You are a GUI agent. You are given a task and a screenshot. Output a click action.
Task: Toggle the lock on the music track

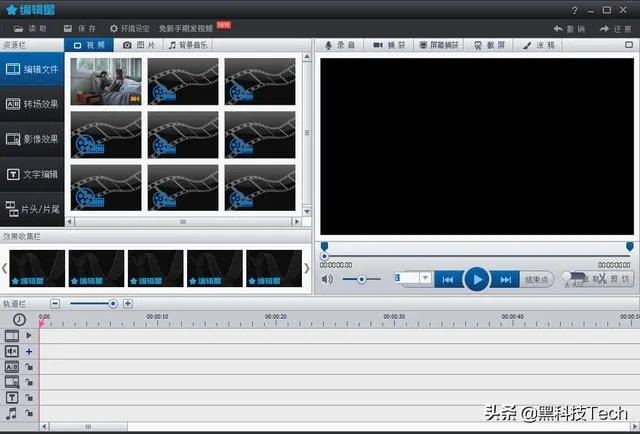coord(29,413)
